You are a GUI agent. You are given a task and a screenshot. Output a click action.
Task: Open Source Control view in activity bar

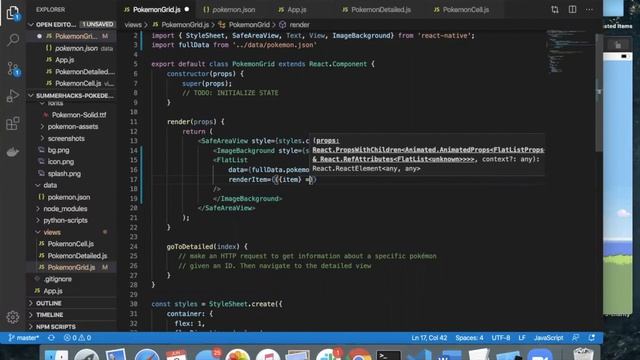click(x=13, y=68)
